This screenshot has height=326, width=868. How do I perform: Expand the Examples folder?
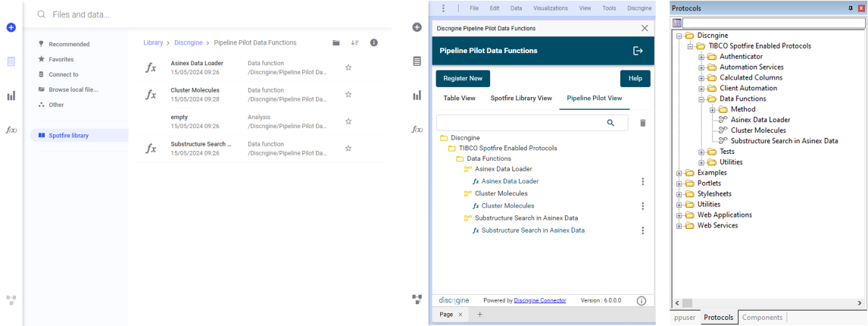[679, 173]
